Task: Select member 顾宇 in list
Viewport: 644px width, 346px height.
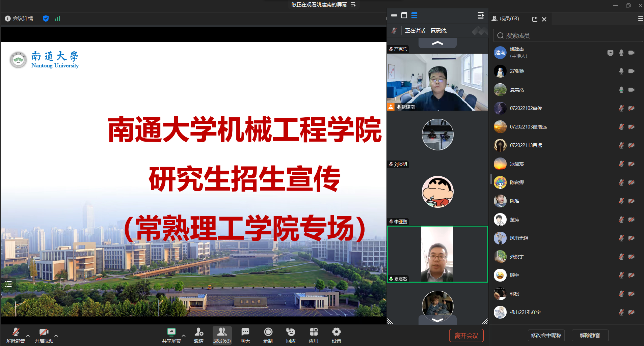Action: tap(567, 275)
